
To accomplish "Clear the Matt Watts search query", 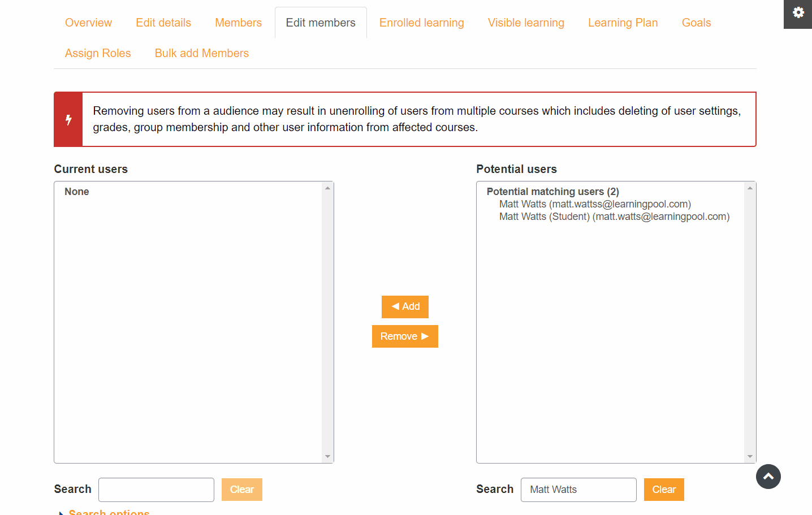I will coord(664,490).
